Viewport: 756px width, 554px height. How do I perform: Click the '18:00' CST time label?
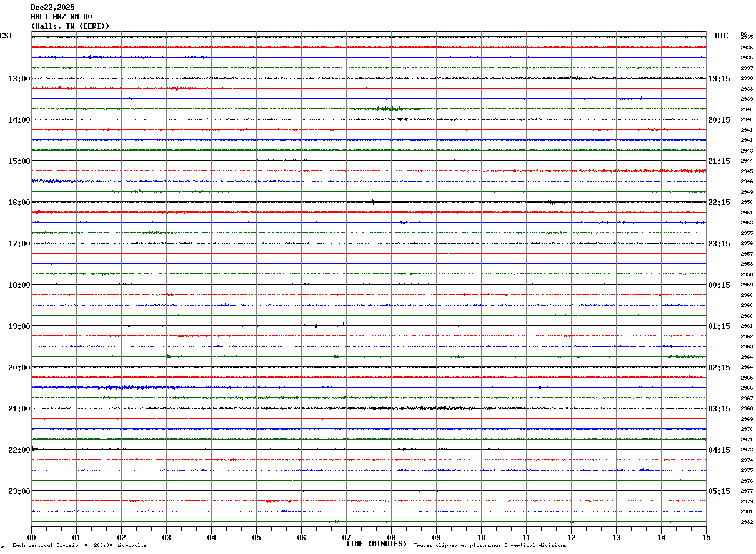point(19,285)
